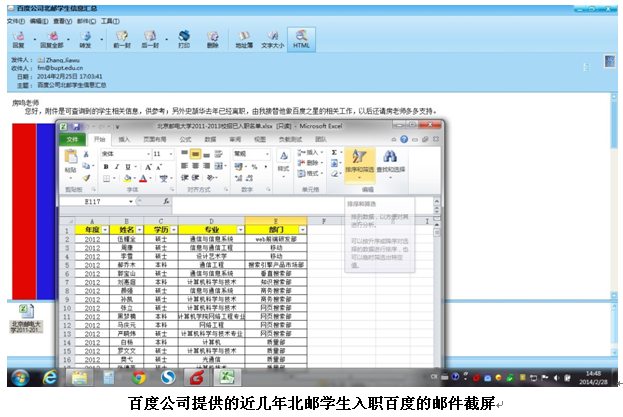Click recipient address fm@bupt.edu.cn

[60, 68]
